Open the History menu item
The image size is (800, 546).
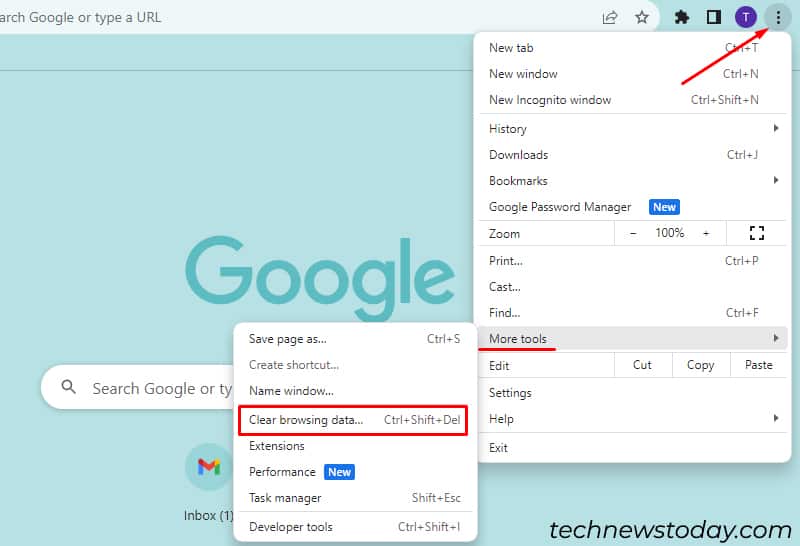(x=633, y=129)
